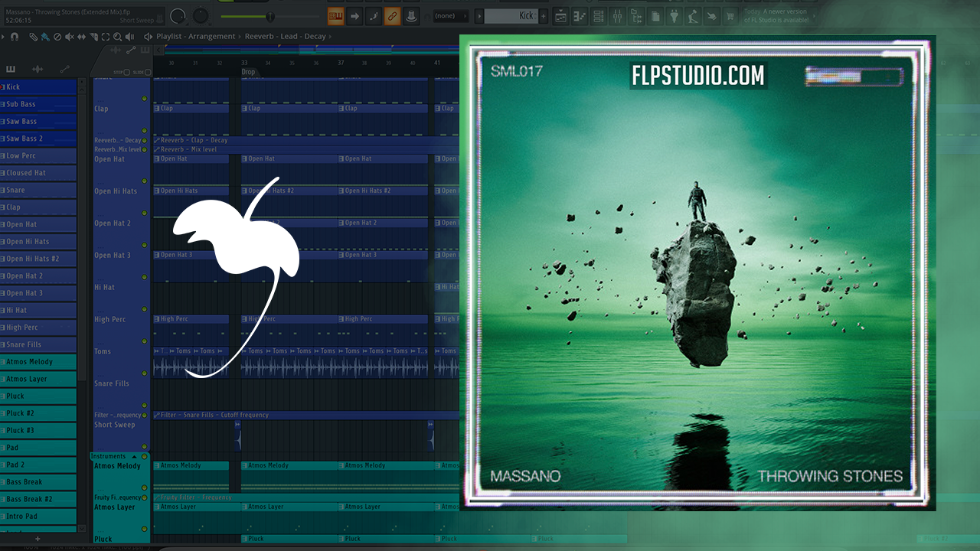Image resolution: width=980 pixels, height=551 pixels.
Task: Select the playlist Playback speaker tool
Action: tap(129, 37)
